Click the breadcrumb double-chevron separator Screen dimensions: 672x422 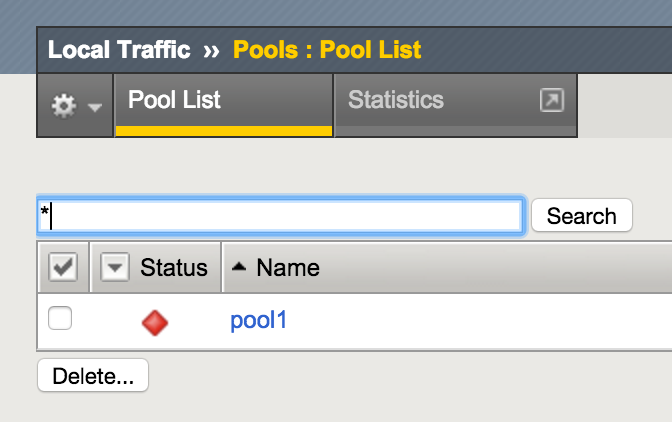[x=213, y=49]
